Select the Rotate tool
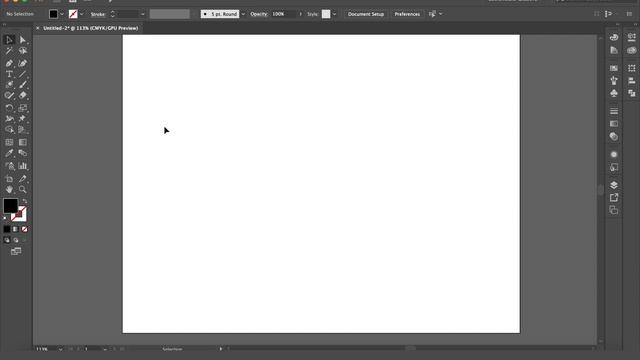Viewport: 640px width, 360px height. point(9,108)
